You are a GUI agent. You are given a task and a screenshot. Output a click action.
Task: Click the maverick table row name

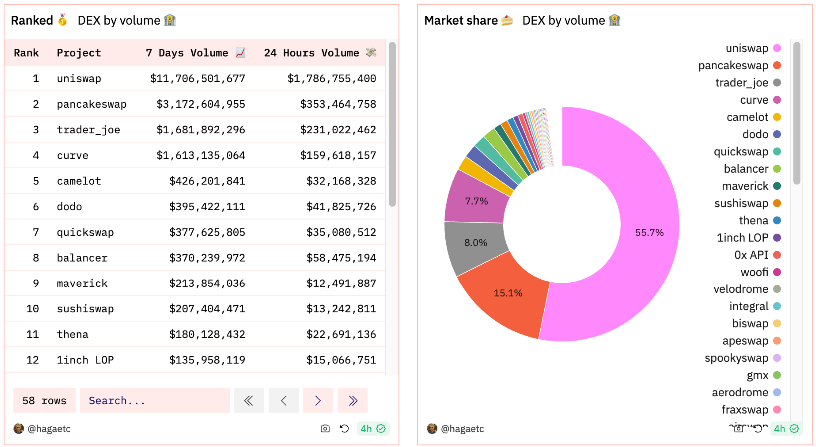point(82,283)
